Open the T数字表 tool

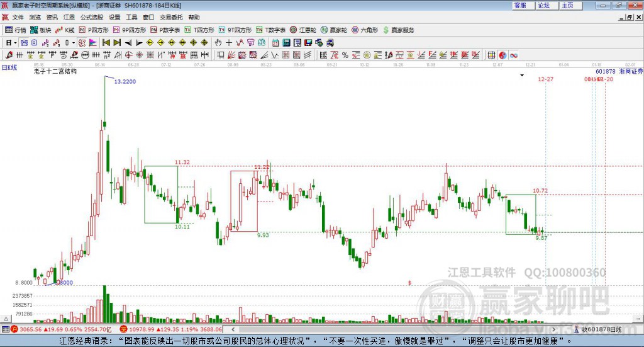click(x=270, y=30)
